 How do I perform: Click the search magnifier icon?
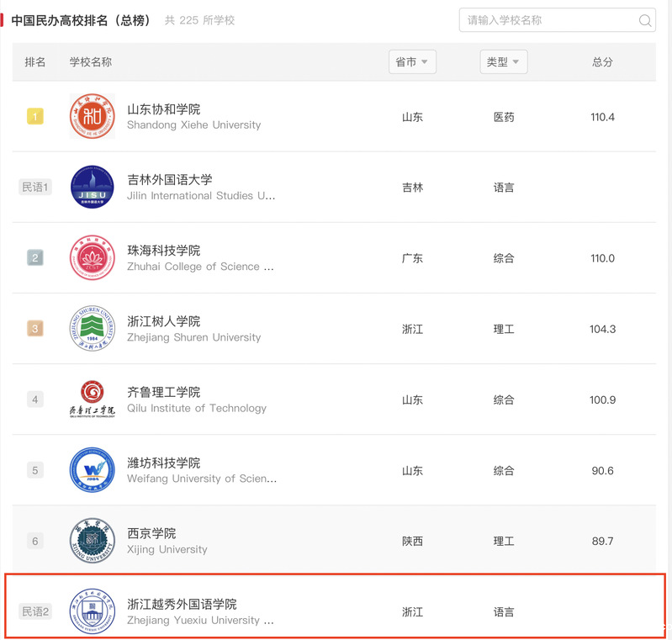645,21
